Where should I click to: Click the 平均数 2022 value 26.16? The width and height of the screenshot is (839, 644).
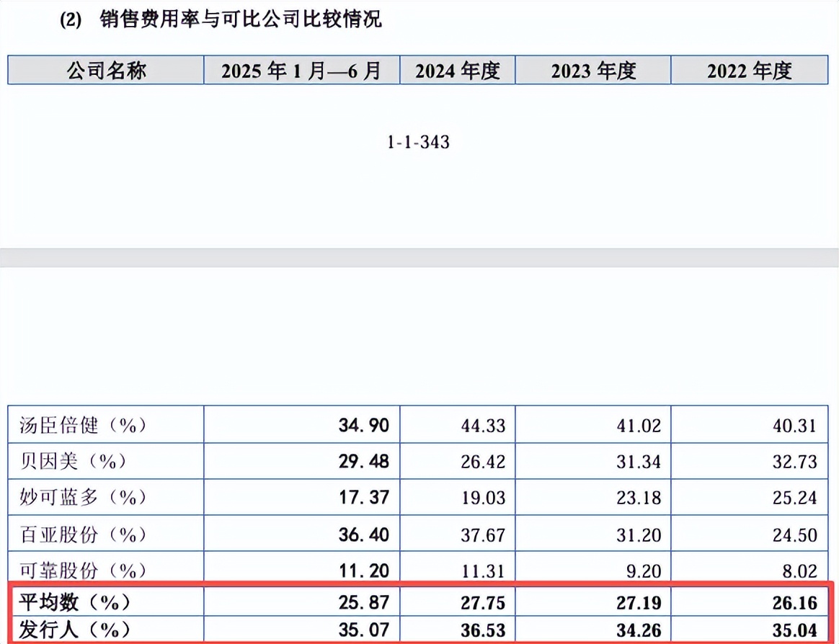(x=793, y=601)
